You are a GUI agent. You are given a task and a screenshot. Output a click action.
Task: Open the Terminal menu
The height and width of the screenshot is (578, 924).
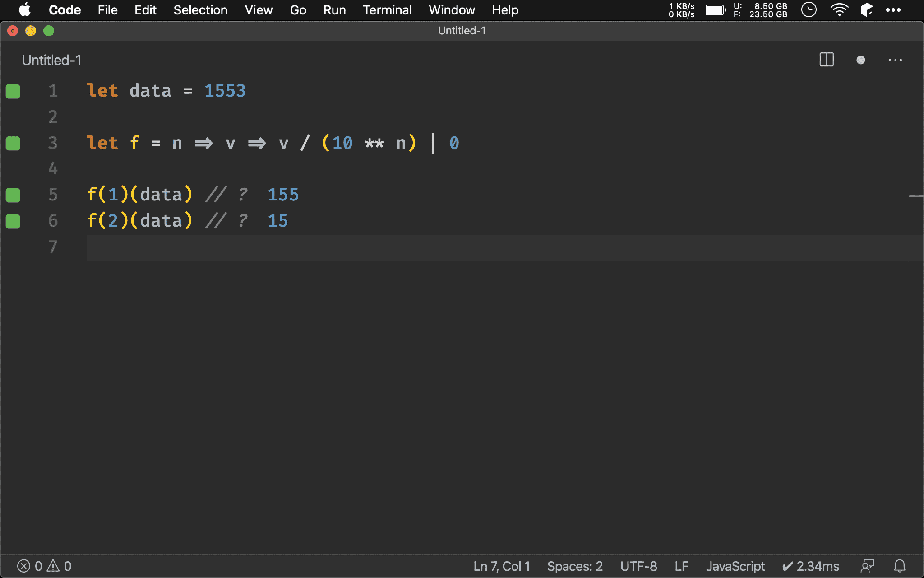pos(387,10)
